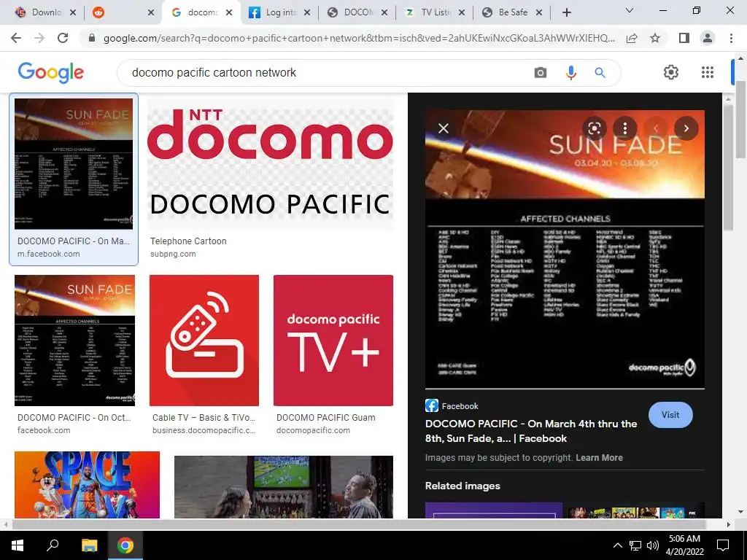Submit search with magnifier icon
Viewport: 747px width, 560px height.
pyautogui.click(x=600, y=72)
